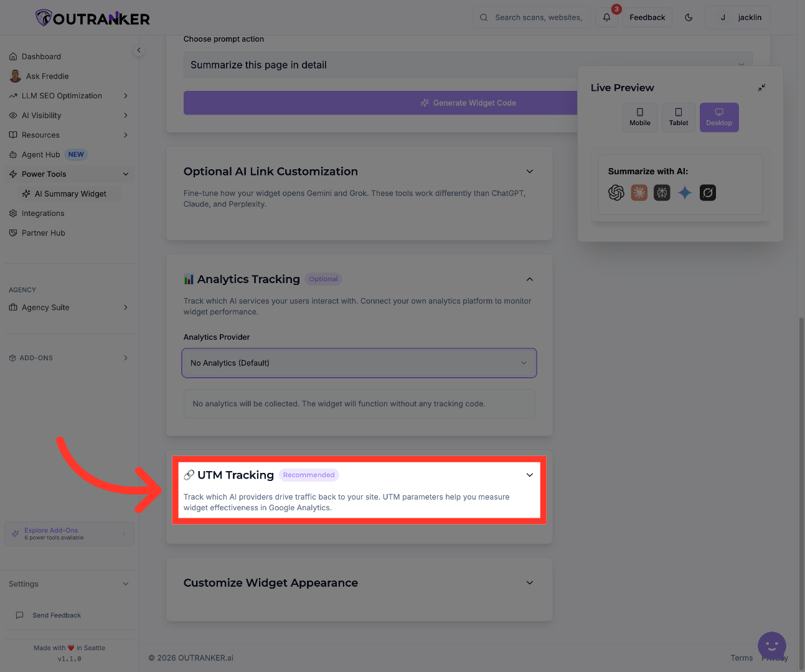Click the Perplexity icon in Live Preview
Image resolution: width=805 pixels, height=672 pixels.
pos(707,193)
